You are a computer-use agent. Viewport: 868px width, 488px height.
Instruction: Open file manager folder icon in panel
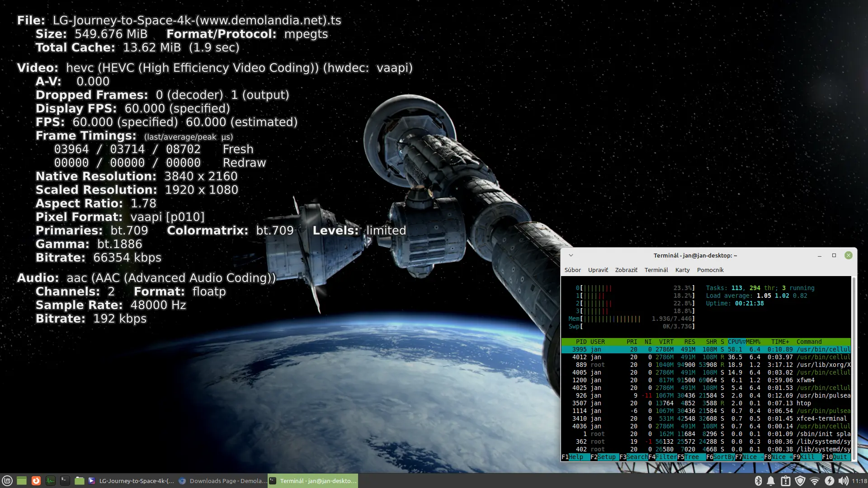[x=80, y=481]
